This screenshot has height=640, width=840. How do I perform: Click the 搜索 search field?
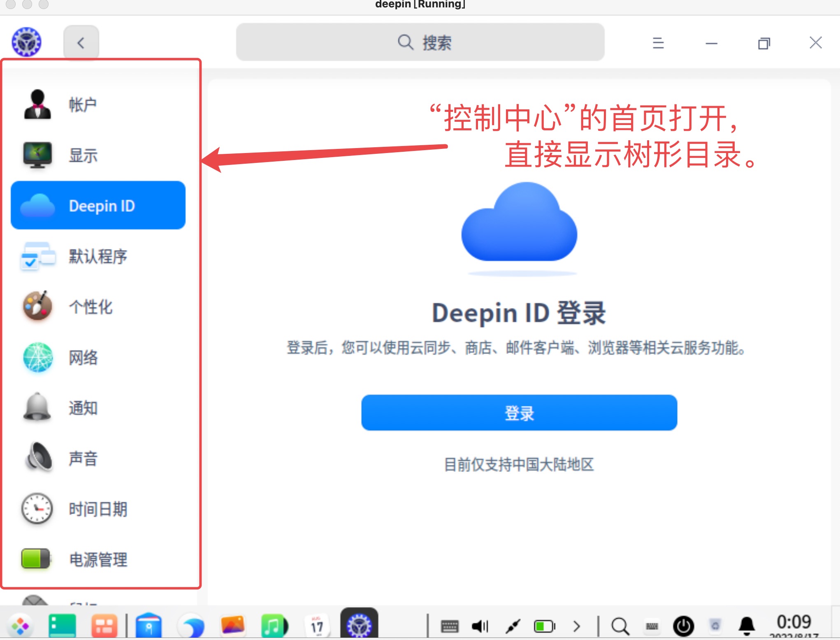pyautogui.click(x=420, y=42)
